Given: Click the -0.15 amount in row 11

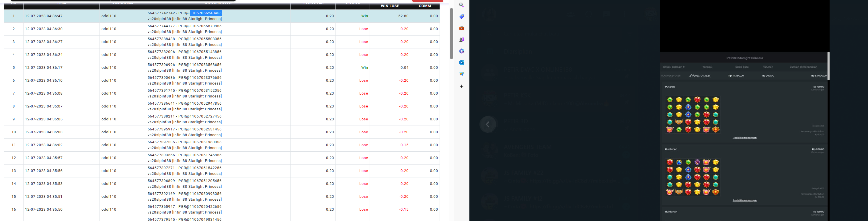Looking at the screenshot, I should click(x=404, y=145).
